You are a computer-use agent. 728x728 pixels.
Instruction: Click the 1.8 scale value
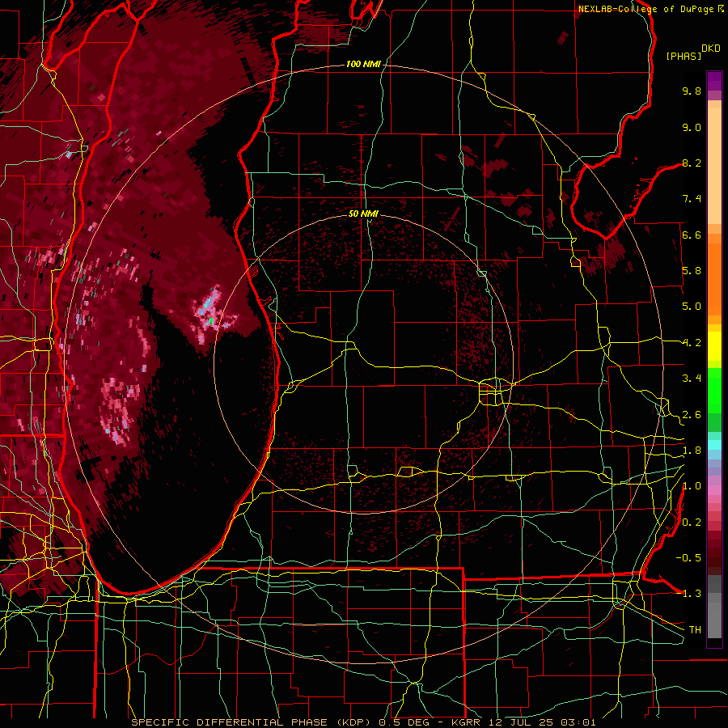tap(692, 451)
